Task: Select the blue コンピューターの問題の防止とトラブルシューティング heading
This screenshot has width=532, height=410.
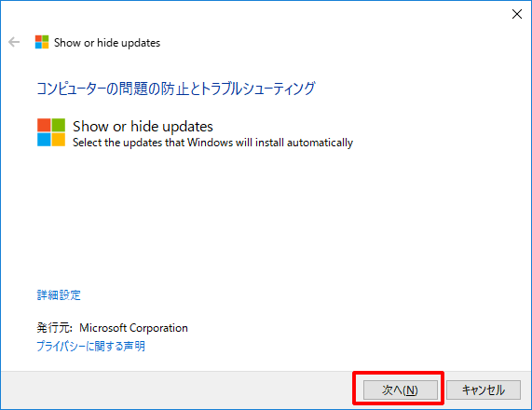Action: (176, 89)
